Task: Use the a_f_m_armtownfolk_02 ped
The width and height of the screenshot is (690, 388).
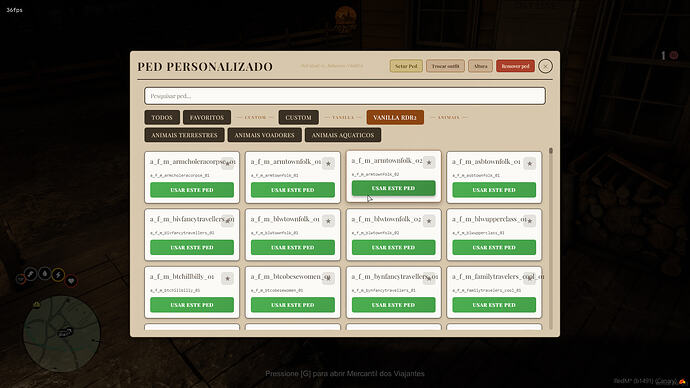Action: [393, 188]
